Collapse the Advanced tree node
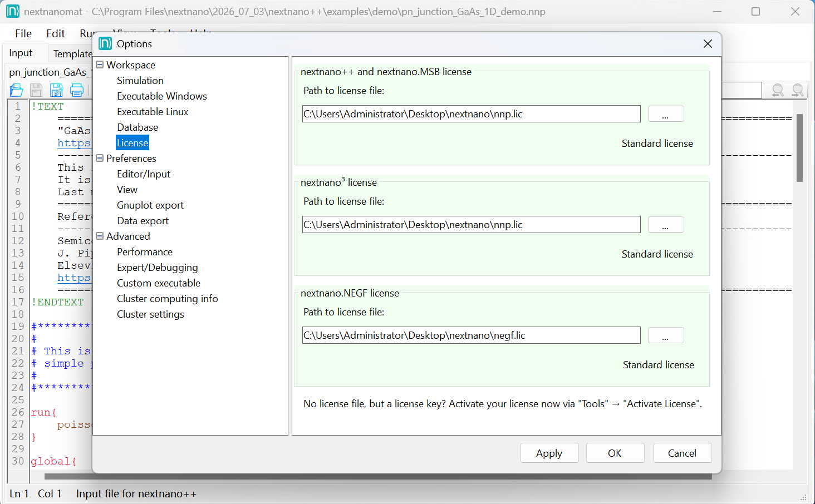The height and width of the screenshot is (504, 815). tap(100, 236)
